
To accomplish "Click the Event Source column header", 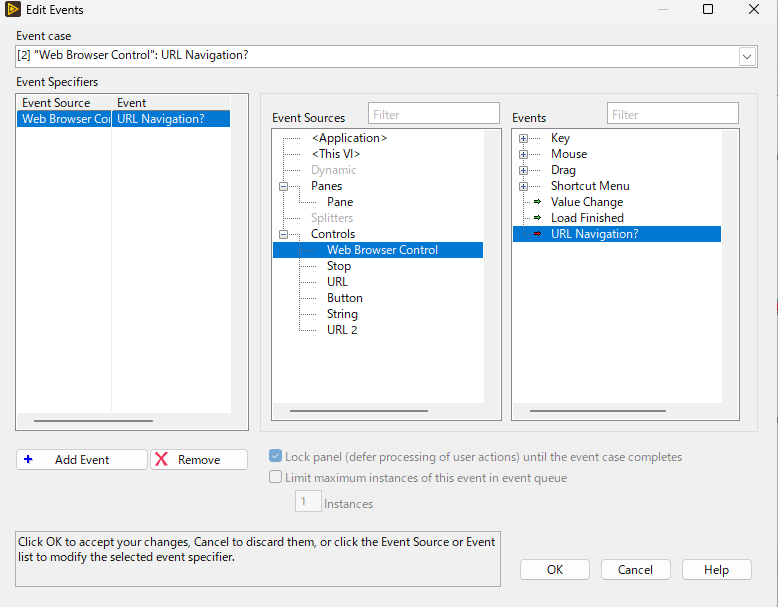I will coord(64,103).
